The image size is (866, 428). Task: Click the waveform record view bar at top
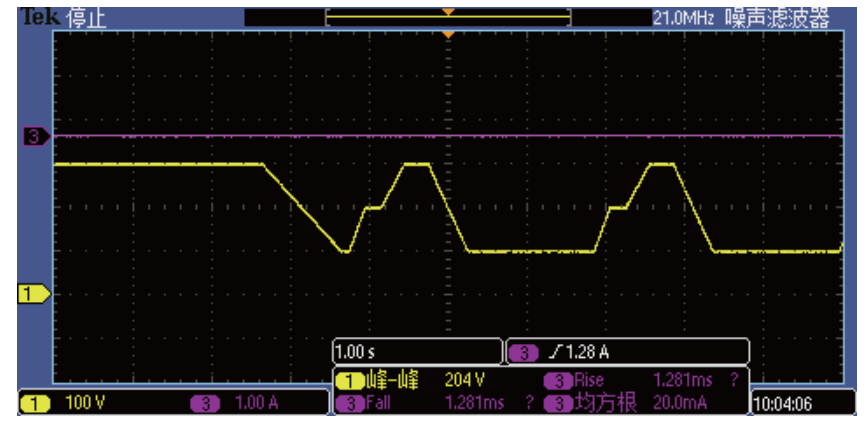coord(447,17)
